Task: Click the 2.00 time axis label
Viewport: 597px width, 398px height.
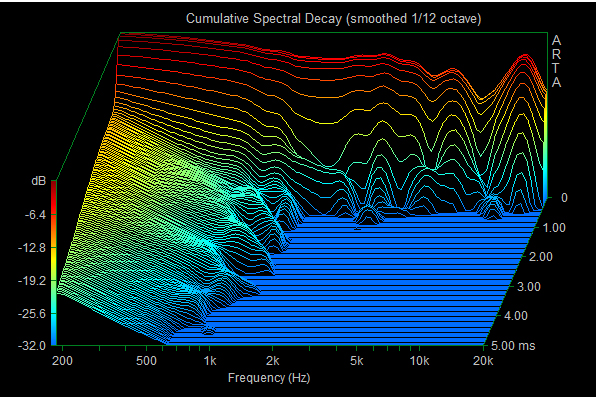Action: 541,257
